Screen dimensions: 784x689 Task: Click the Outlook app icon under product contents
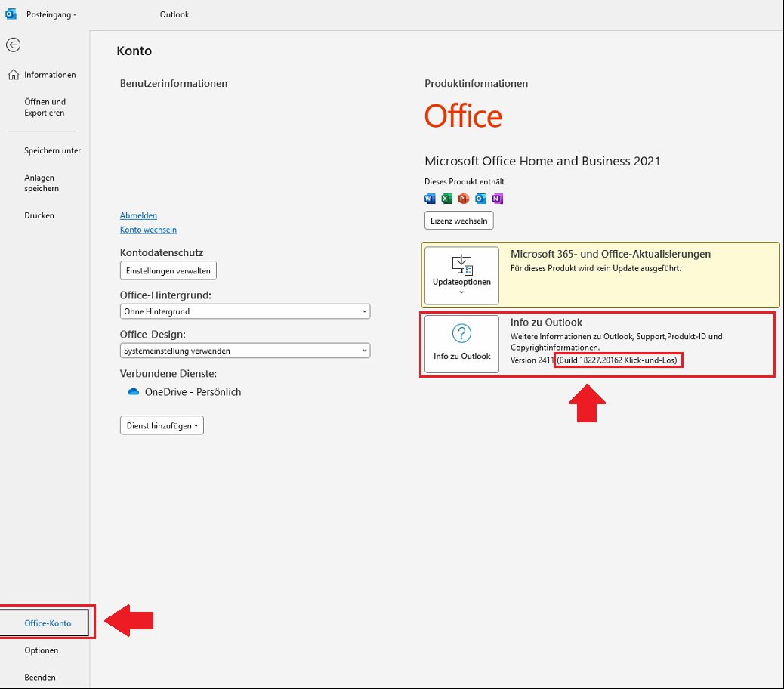pyautogui.click(x=481, y=199)
